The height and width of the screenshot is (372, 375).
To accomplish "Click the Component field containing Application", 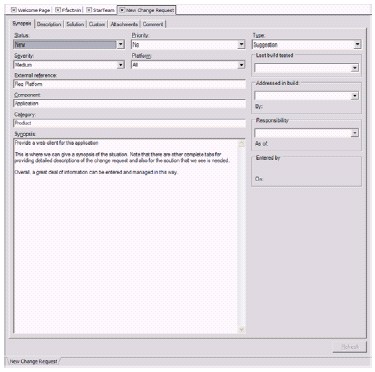I will click(x=130, y=103).
